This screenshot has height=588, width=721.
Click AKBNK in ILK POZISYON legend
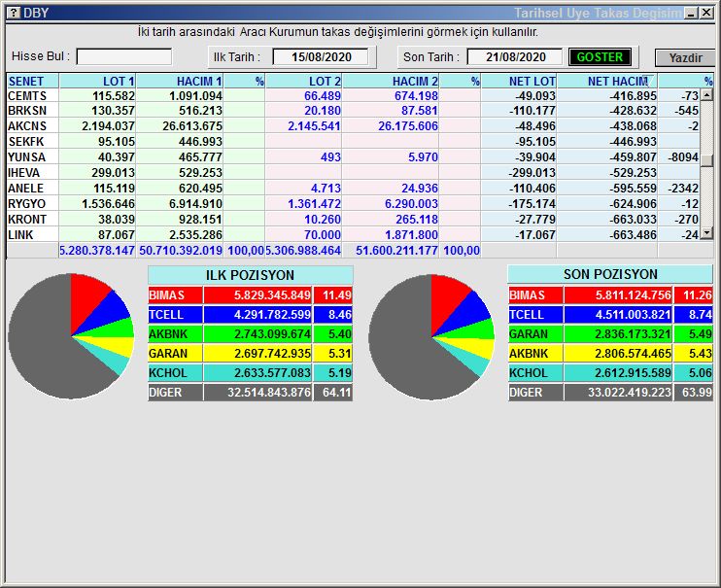tap(175, 334)
